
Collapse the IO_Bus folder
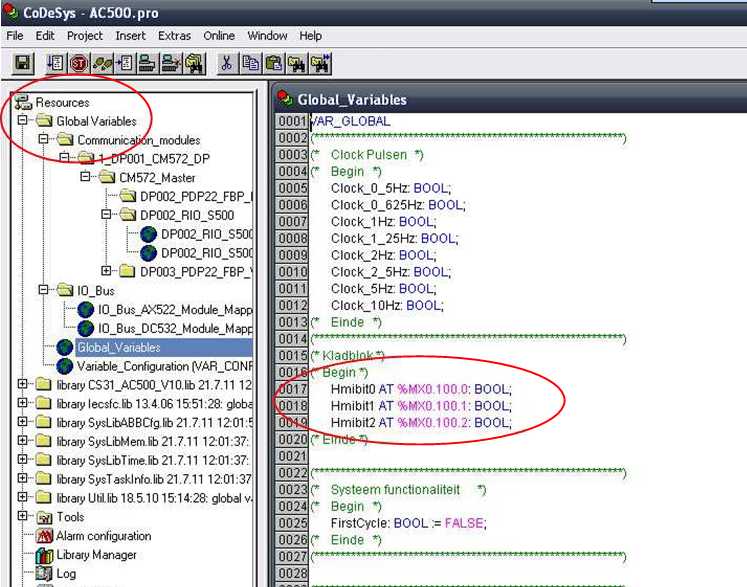[x=43, y=290]
